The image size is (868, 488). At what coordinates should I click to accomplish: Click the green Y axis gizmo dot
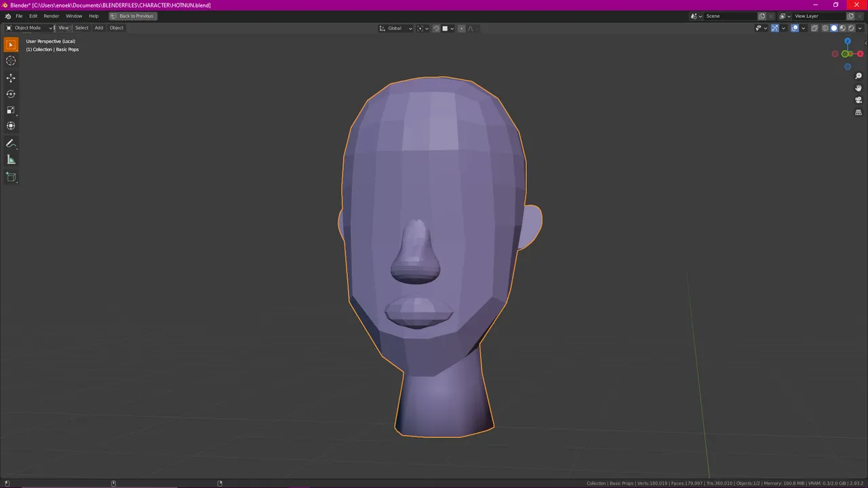pyautogui.click(x=846, y=54)
